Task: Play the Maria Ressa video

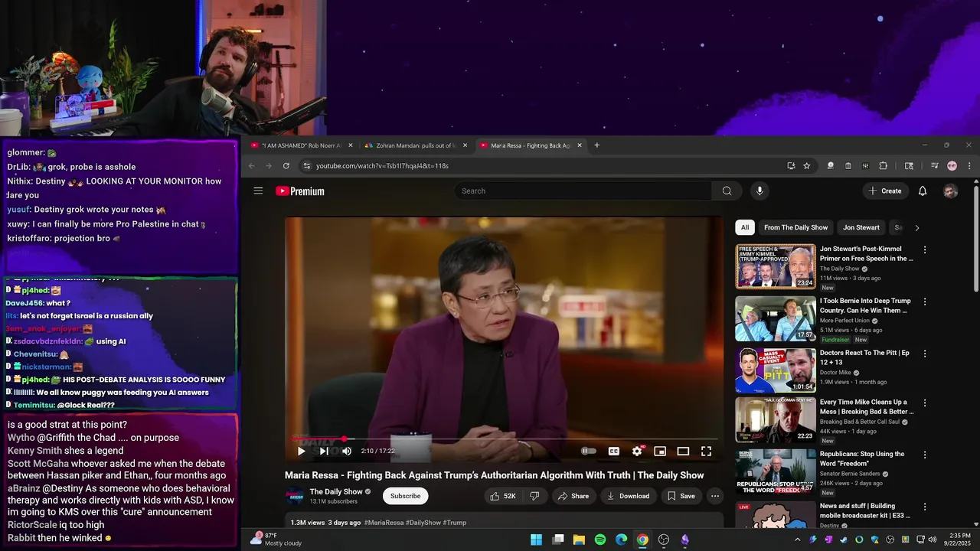Action: tap(301, 452)
